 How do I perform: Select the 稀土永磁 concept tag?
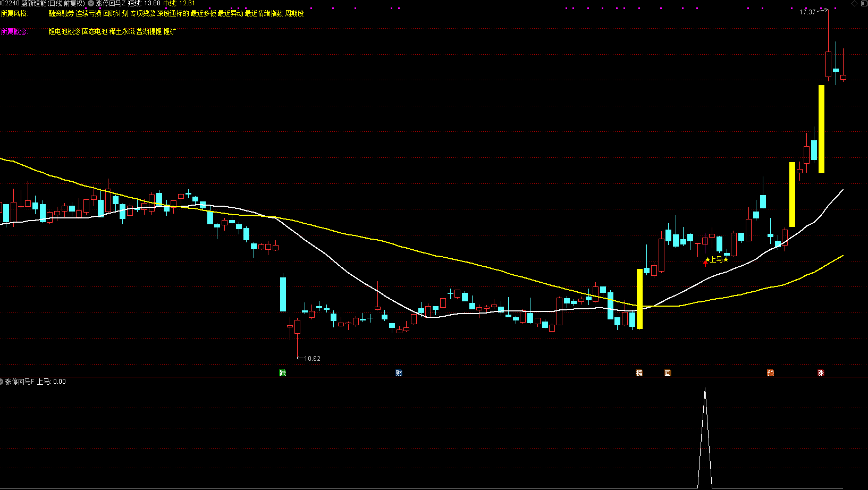122,31
